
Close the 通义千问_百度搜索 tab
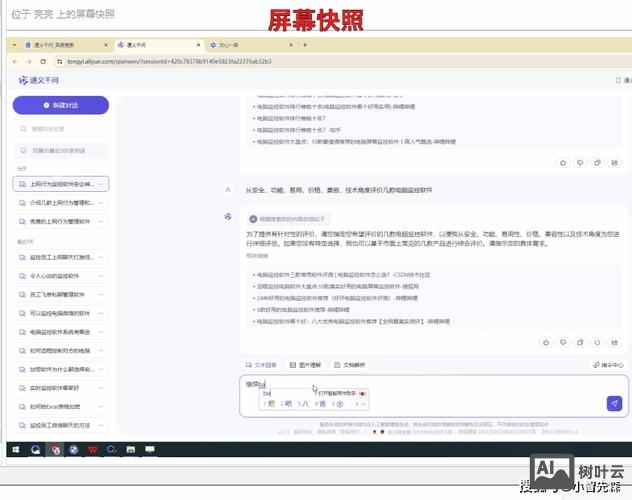106,45
